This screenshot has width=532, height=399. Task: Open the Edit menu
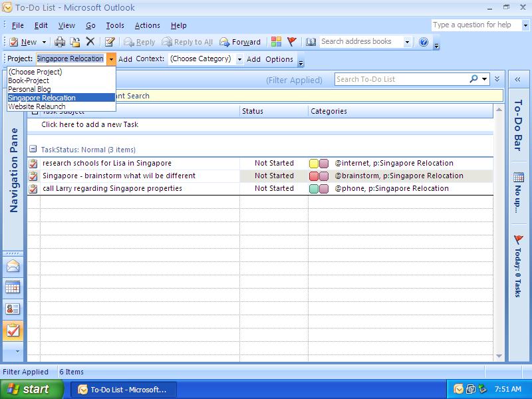tap(41, 25)
